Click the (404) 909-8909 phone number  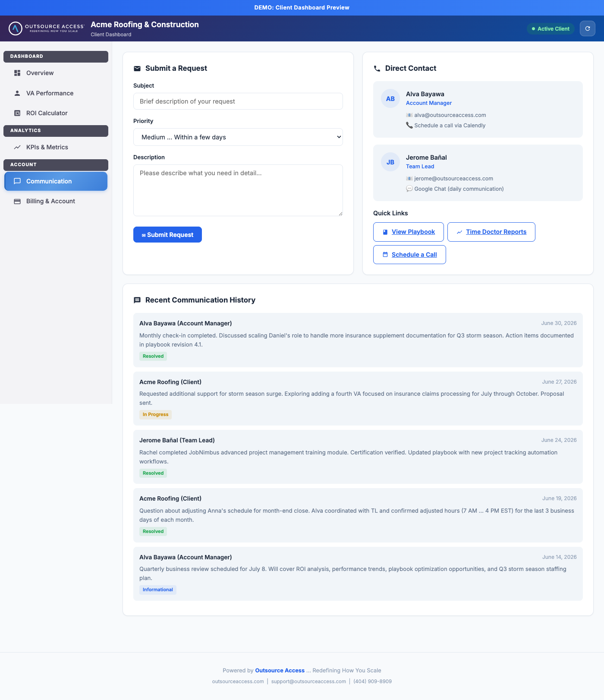(x=373, y=681)
